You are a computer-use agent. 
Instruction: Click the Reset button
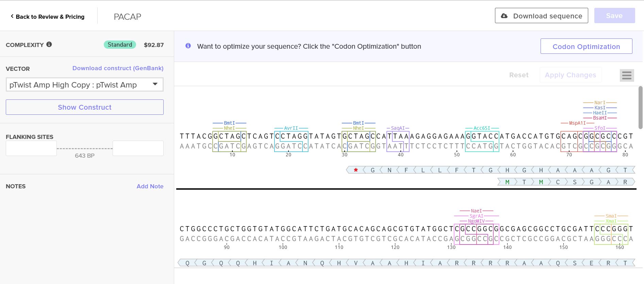[518, 75]
